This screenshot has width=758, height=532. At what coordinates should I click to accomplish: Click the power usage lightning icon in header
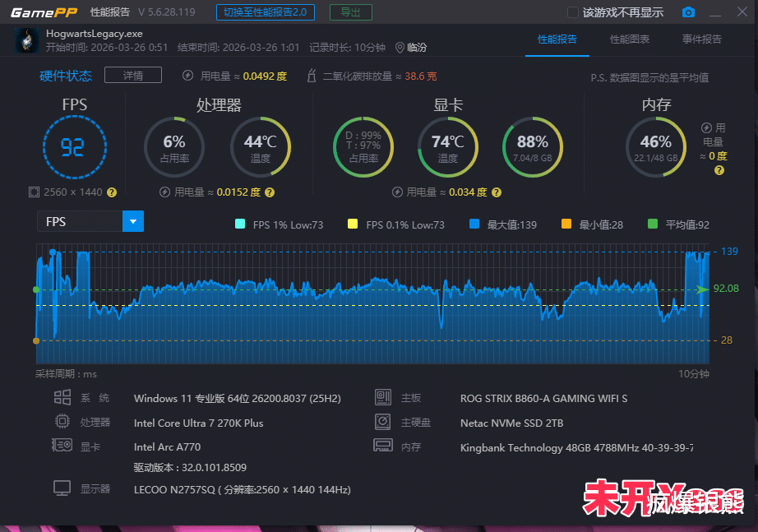pos(188,76)
